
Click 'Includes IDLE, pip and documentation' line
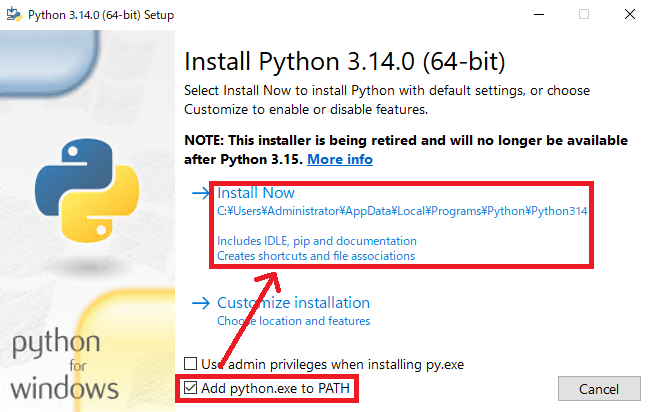[316, 241]
